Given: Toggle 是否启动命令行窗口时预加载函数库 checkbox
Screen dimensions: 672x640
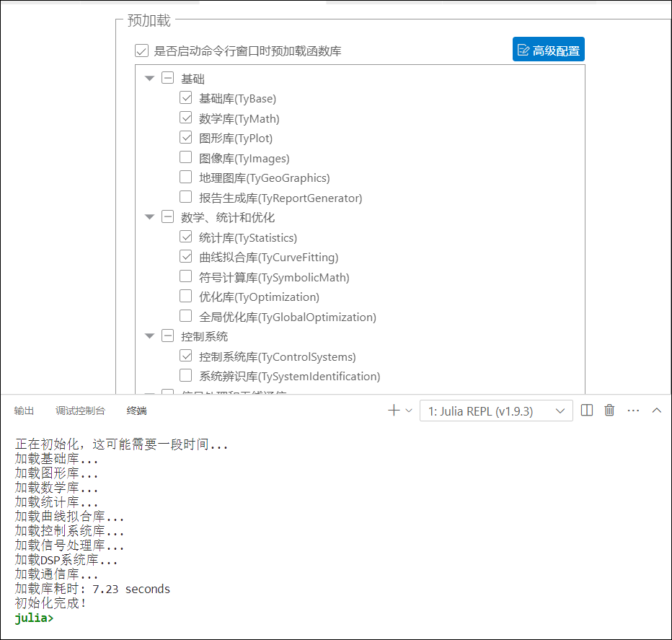Looking at the screenshot, I should click(141, 51).
